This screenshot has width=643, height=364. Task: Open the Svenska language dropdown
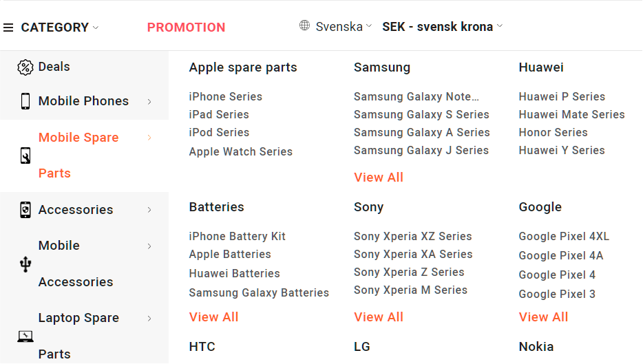point(344,27)
